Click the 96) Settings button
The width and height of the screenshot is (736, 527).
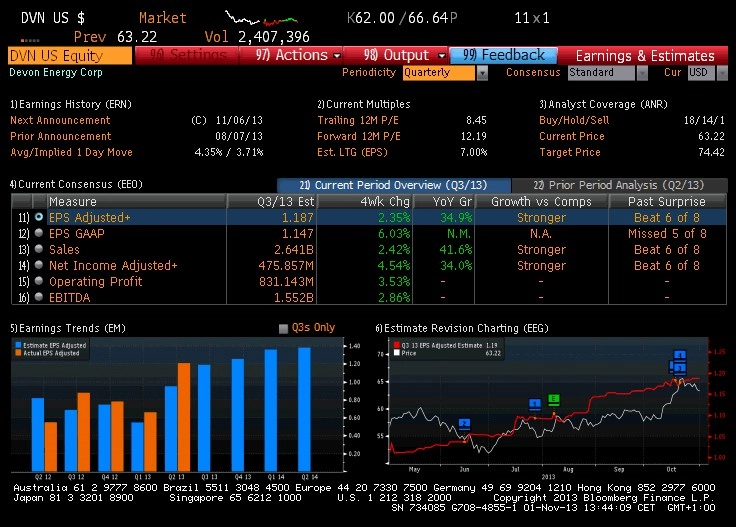pyautogui.click(x=187, y=55)
